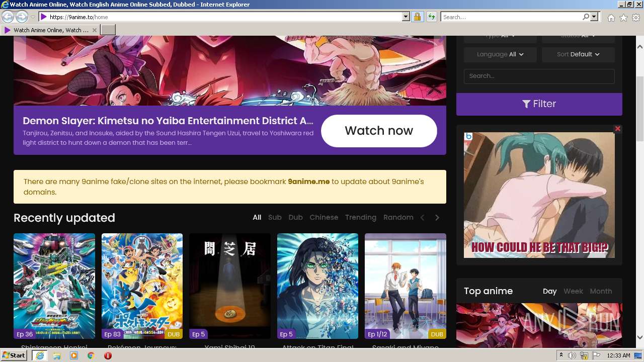This screenshot has height=362, width=644.
Task: Show Top anime for Week
Action: (x=573, y=291)
